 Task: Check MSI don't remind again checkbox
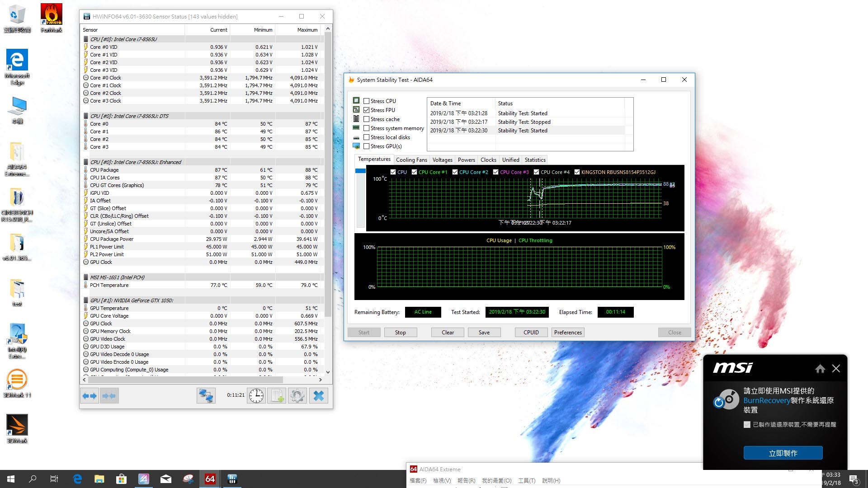747,425
